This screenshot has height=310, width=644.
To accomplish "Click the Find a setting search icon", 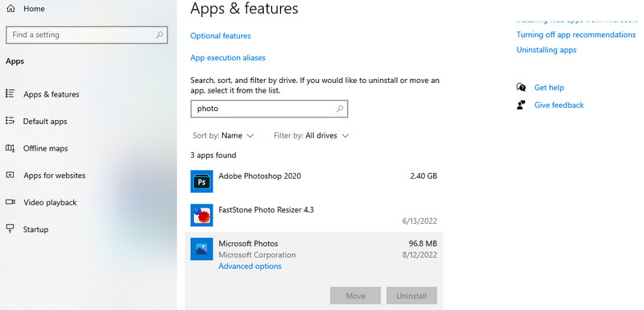I will [x=159, y=35].
